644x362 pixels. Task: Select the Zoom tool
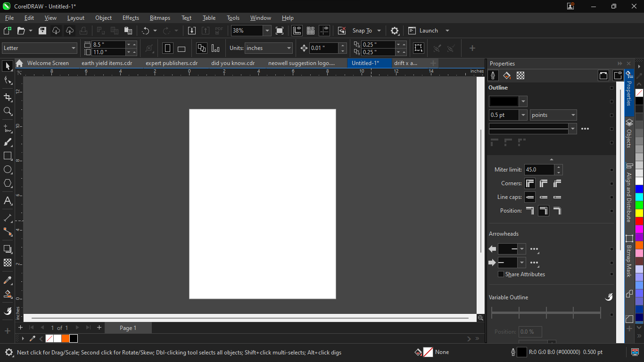pyautogui.click(x=8, y=111)
